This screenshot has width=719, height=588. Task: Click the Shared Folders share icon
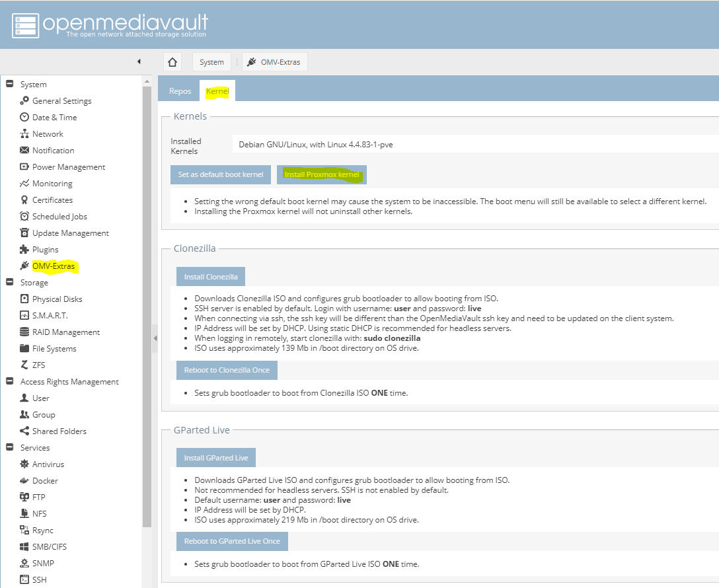pyautogui.click(x=24, y=430)
